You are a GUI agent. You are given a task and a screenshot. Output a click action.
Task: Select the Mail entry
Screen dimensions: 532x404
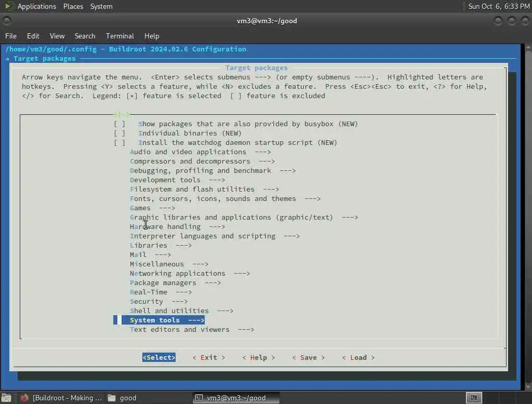coord(150,255)
